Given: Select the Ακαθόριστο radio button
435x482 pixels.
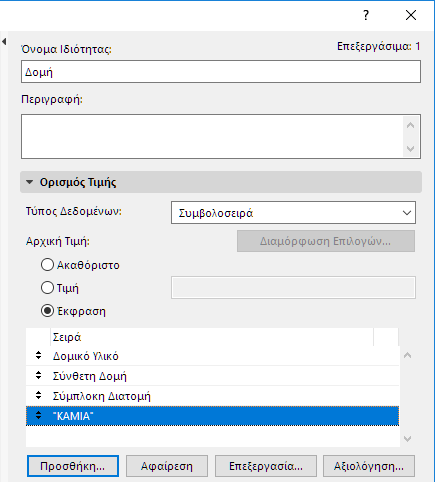Looking at the screenshot, I should [x=47, y=265].
